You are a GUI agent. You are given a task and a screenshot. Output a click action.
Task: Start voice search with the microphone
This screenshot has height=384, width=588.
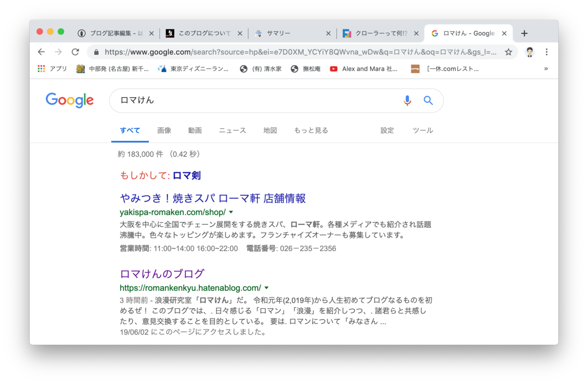tap(407, 100)
